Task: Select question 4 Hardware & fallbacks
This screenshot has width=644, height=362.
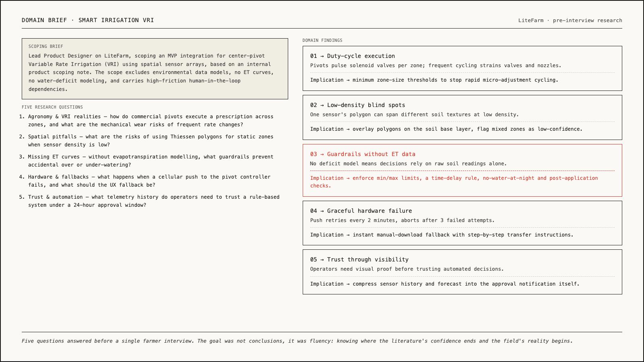Action: [x=149, y=181]
